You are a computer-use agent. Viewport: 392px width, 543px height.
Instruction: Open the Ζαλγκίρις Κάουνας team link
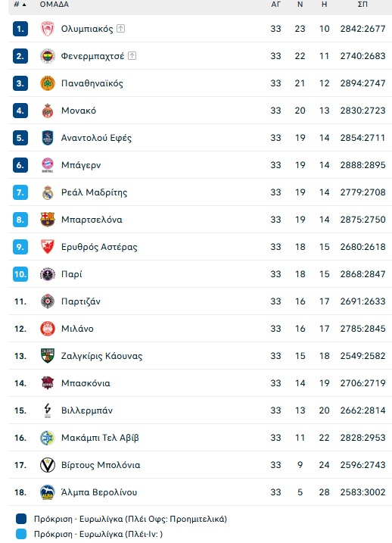(101, 357)
